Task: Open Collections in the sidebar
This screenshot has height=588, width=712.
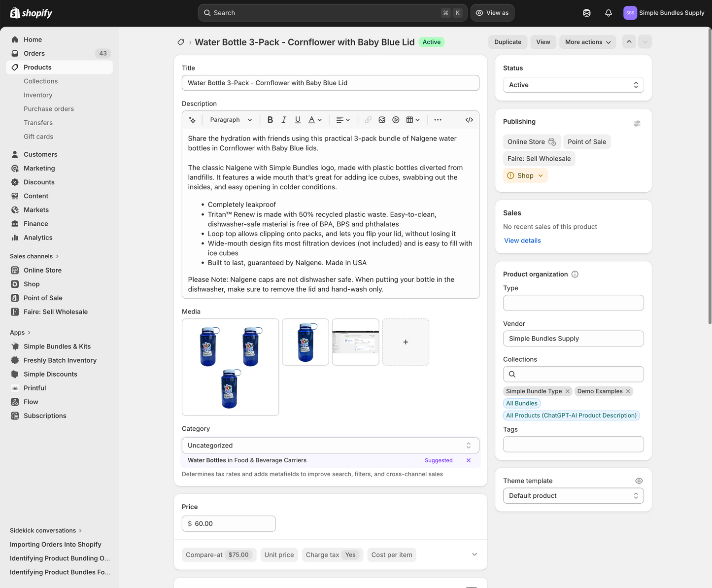Action: tap(40, 81)
